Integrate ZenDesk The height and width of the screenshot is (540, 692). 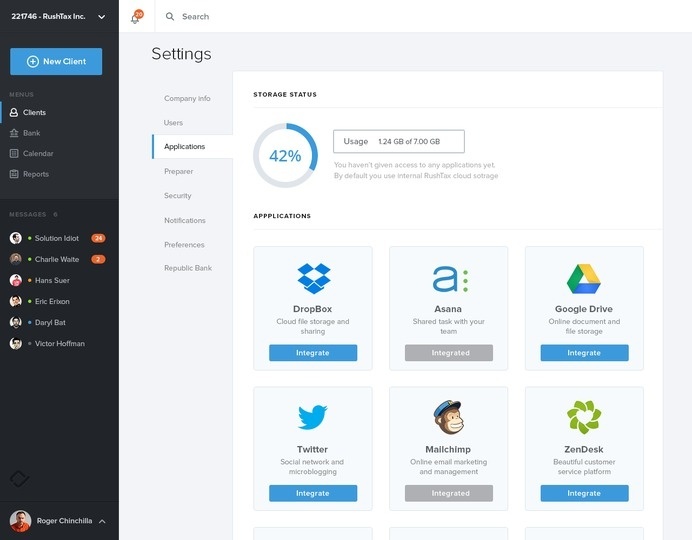pos(584,493)
